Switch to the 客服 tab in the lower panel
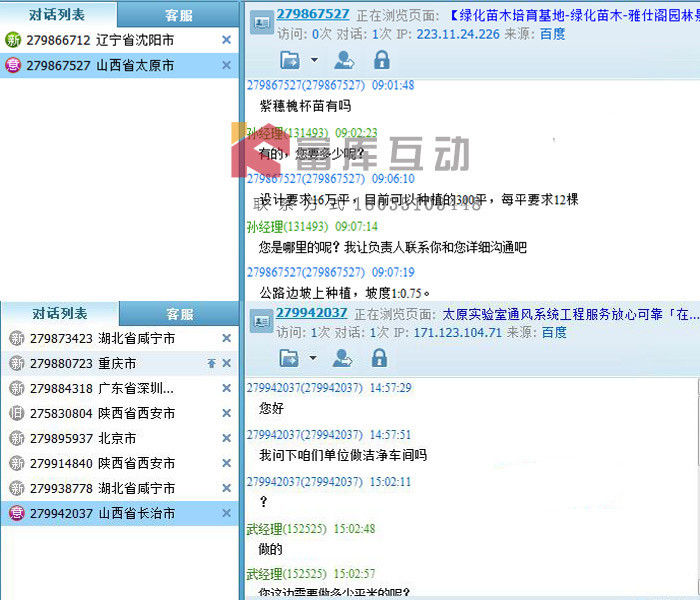 pos(179,314)
